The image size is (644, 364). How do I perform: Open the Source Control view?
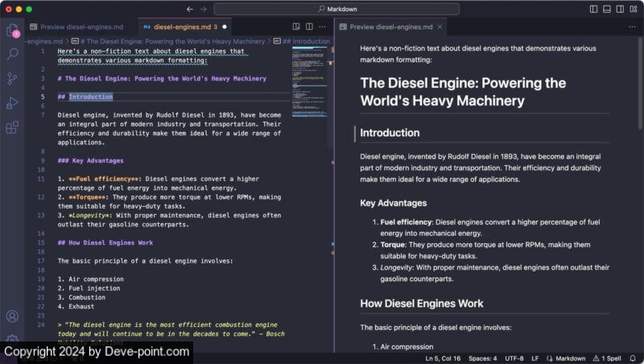tap(12, 78)
